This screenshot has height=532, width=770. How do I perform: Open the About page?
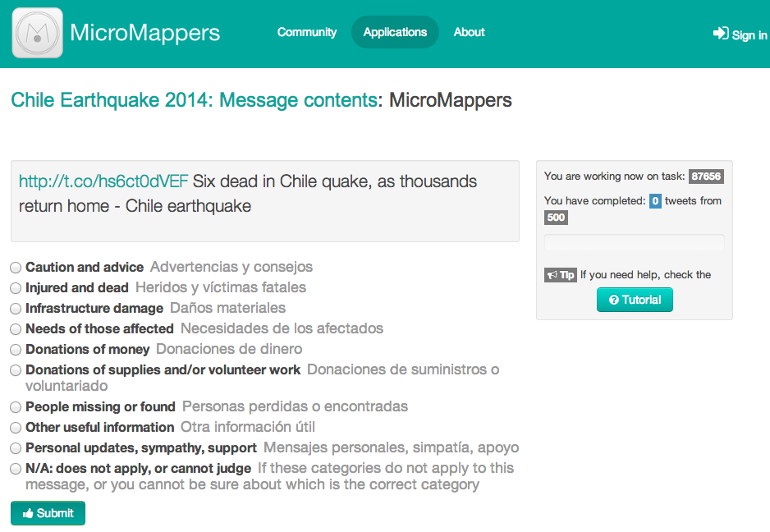(470, 32)
